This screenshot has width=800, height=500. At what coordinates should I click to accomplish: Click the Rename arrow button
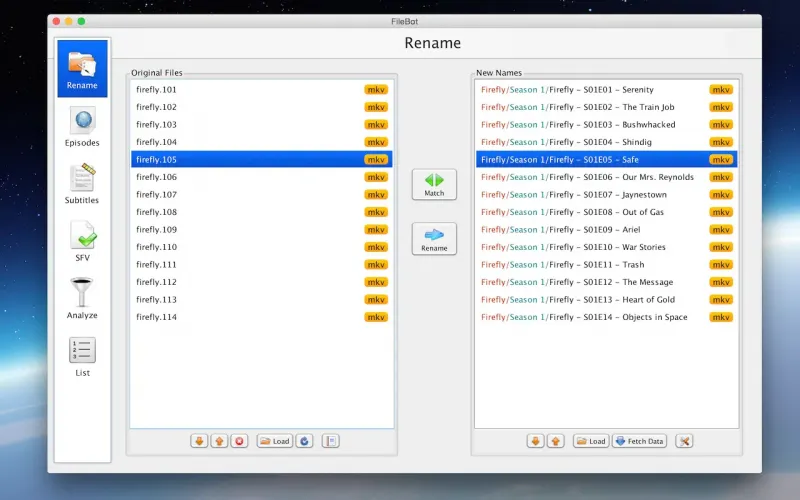(434, 239)
